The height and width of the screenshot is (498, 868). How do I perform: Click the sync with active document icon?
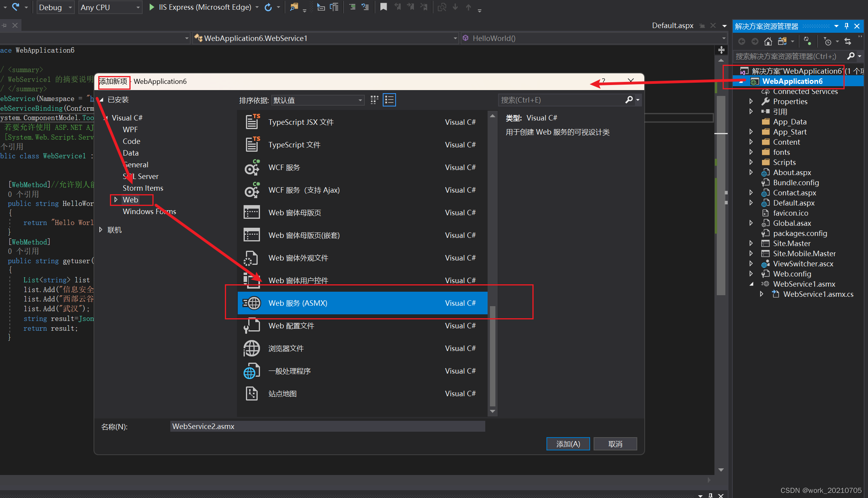(x=848, y=41)
